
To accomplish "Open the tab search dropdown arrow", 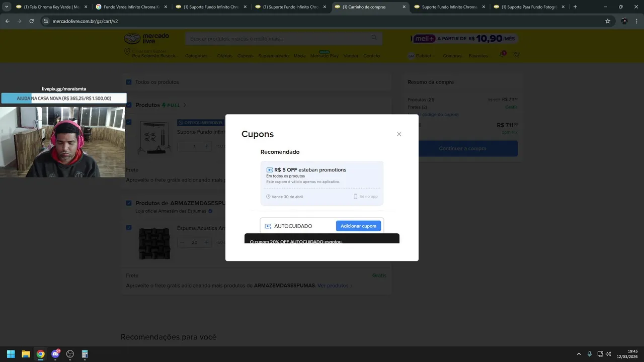I will pos(7,7).
